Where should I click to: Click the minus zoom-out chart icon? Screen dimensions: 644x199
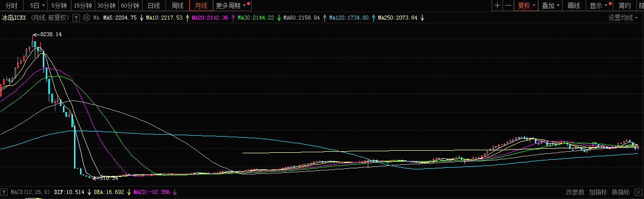click(x=509, y=6)
